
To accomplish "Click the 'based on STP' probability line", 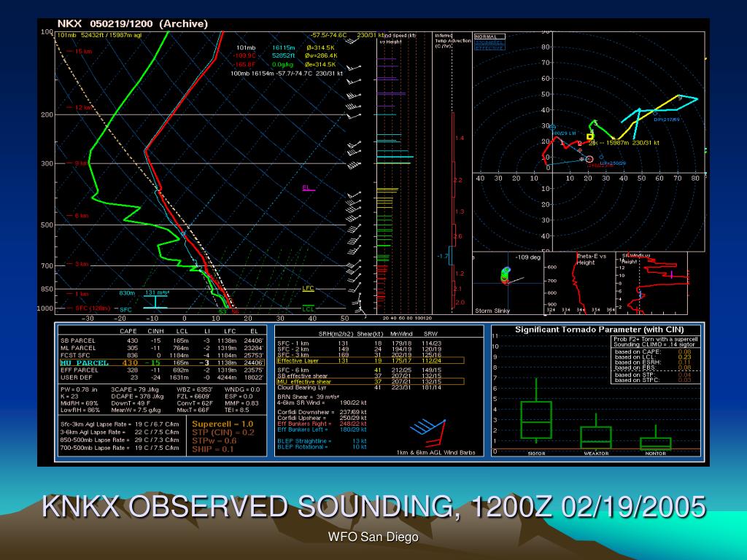I will pos(653,375).
